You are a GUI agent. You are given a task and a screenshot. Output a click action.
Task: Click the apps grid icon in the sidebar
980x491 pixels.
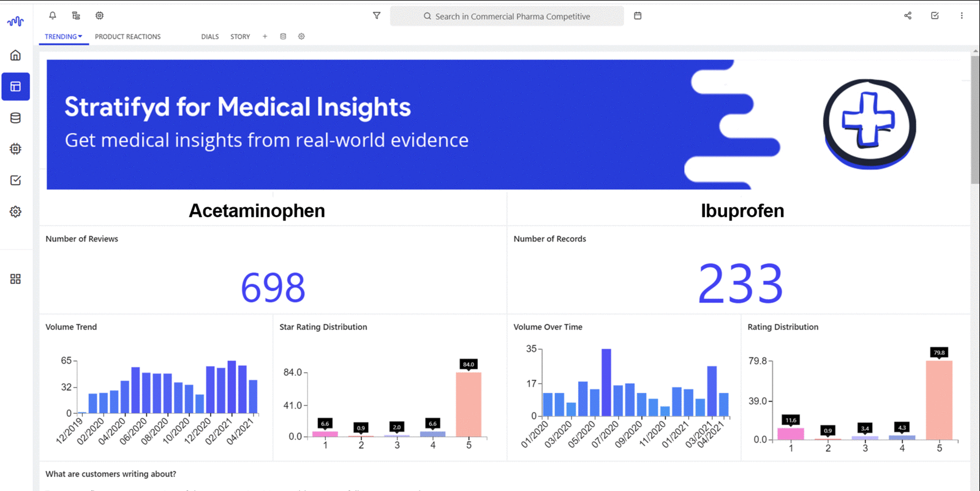pos(16,279)
